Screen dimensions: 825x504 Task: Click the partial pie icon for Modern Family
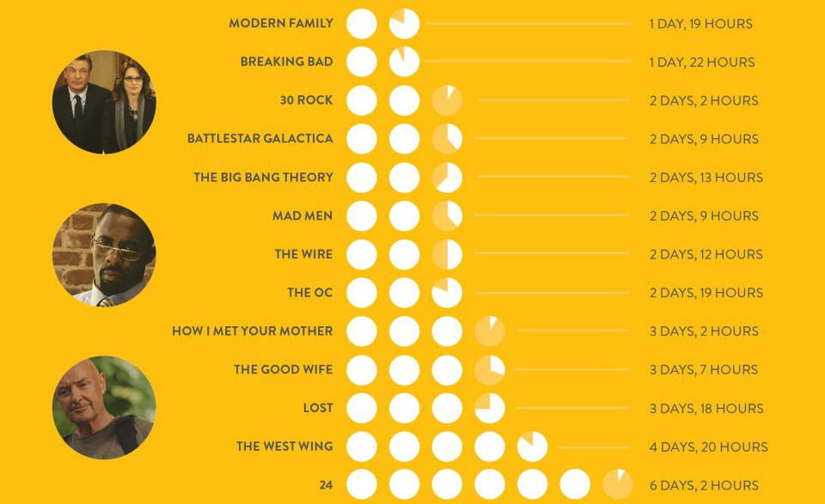[404, 24]
